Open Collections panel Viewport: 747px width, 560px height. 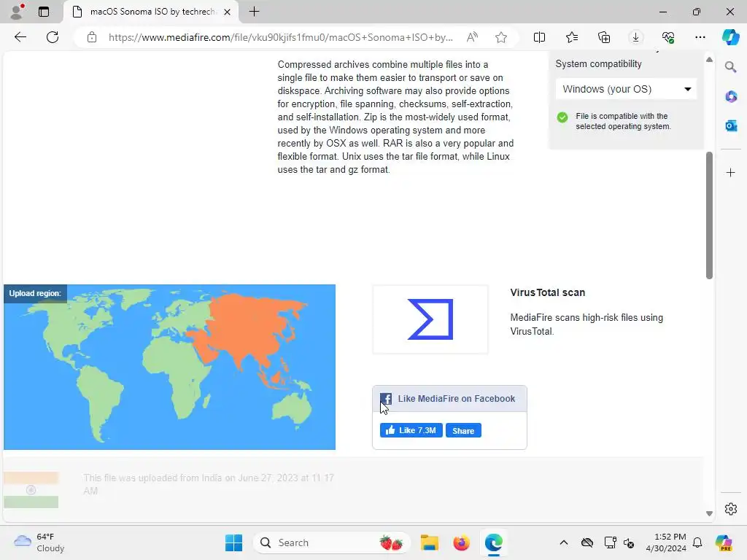tap(603, 37)
